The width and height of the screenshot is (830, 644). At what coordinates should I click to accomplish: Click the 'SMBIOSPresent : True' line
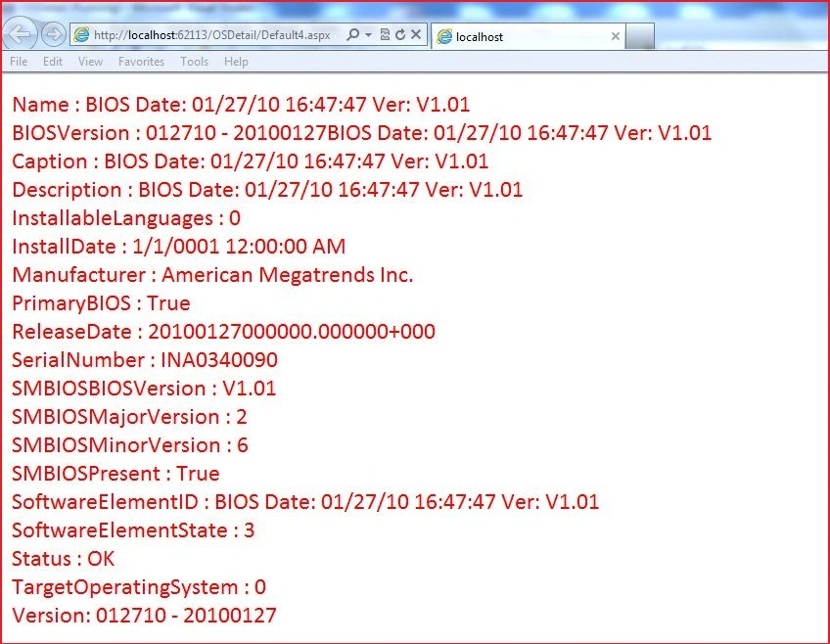(x=115, y=474)
